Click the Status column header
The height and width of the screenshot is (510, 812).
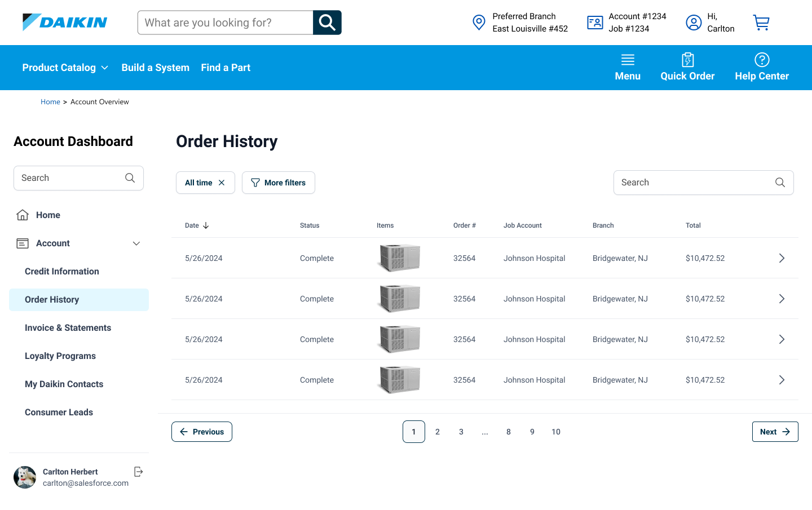[x=310, y=225]
